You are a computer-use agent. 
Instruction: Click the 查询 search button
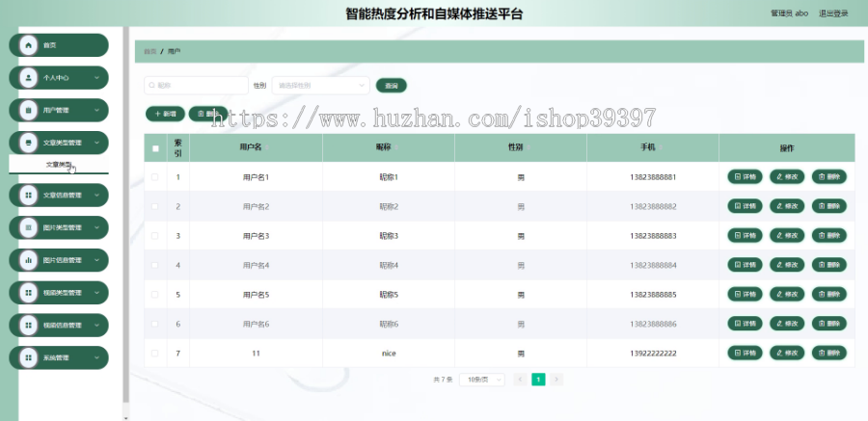392,86
